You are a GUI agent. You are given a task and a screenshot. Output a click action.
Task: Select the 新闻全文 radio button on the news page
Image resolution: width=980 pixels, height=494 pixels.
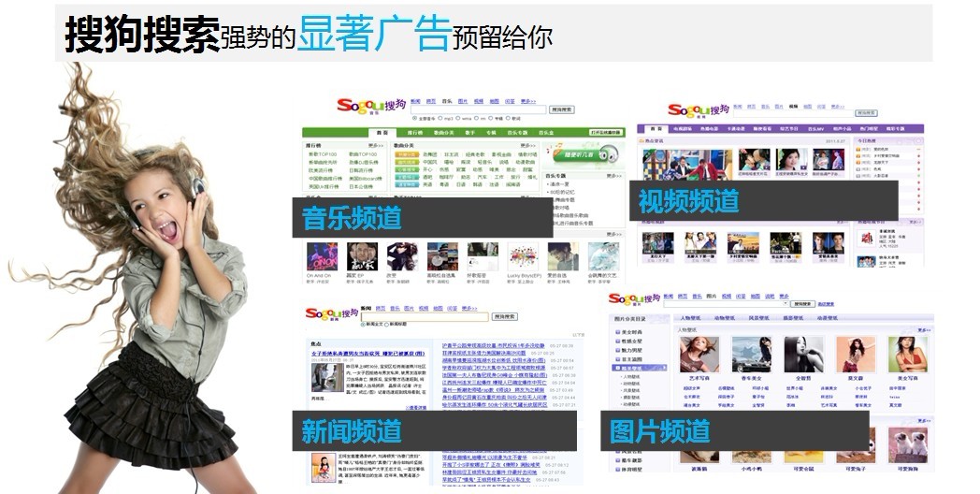click(x=363, y=325)
